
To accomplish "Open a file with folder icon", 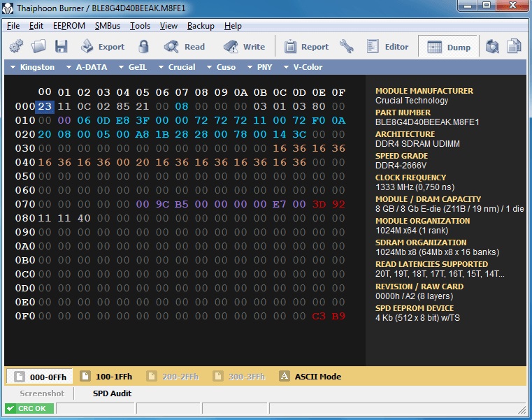I will point(38,47).
